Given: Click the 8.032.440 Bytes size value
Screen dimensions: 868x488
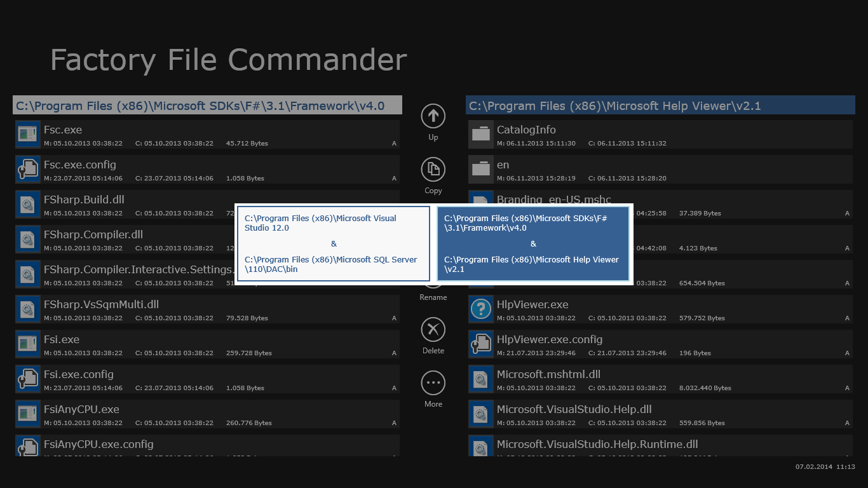Looking at the screenshot, I should pyautogui.click(x=705, y=388).
